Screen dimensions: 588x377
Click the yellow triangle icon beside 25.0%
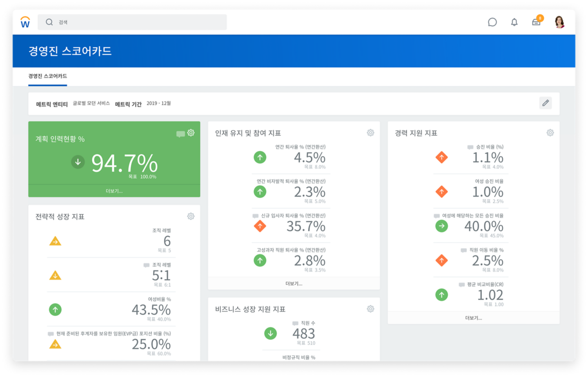(x=55, y=344)
